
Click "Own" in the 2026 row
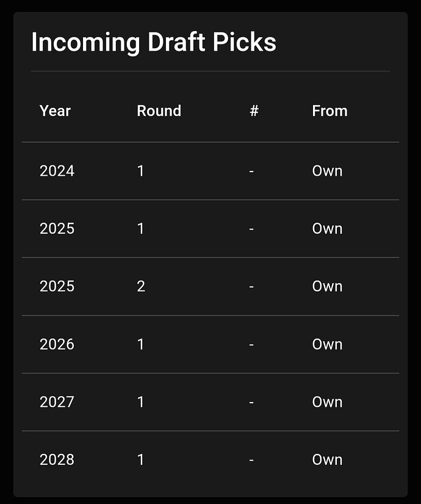click(327, 344)
